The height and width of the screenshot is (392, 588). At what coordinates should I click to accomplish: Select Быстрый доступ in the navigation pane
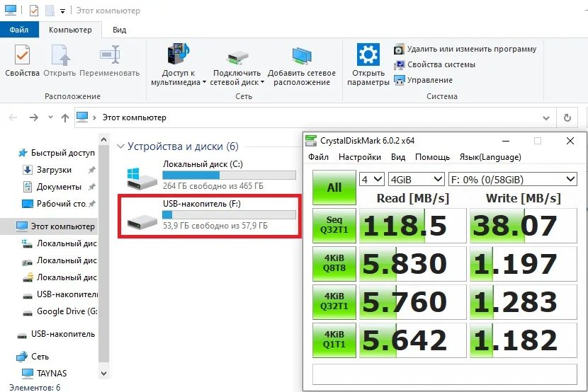57,153
